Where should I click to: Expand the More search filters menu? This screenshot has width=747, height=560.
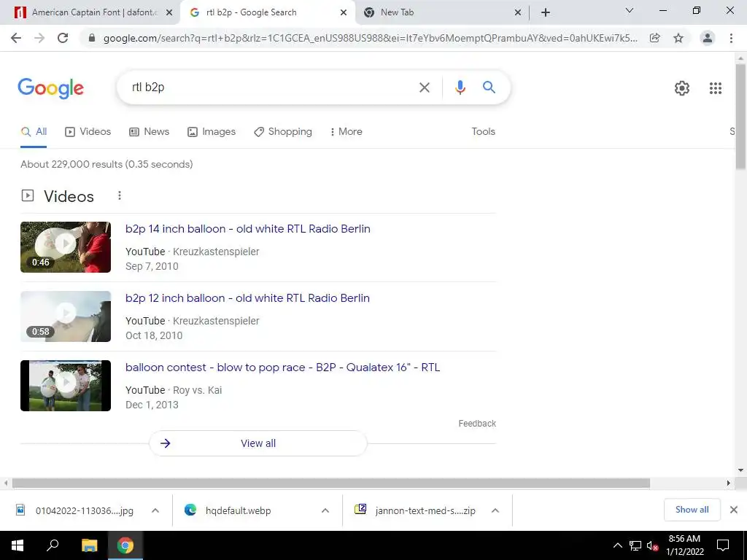[346, 132]
